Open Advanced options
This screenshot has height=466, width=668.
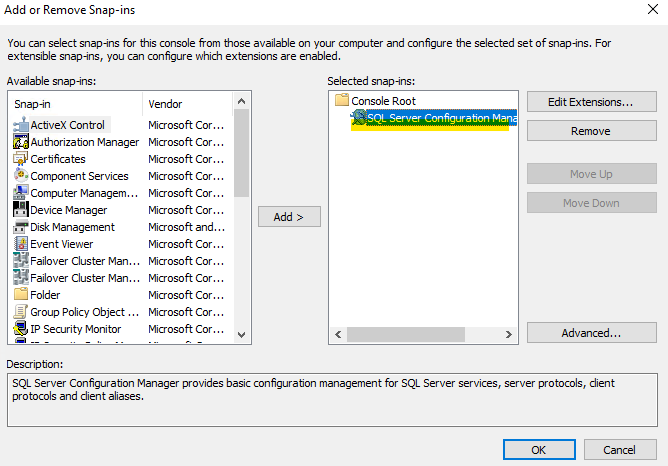(591, 333)
